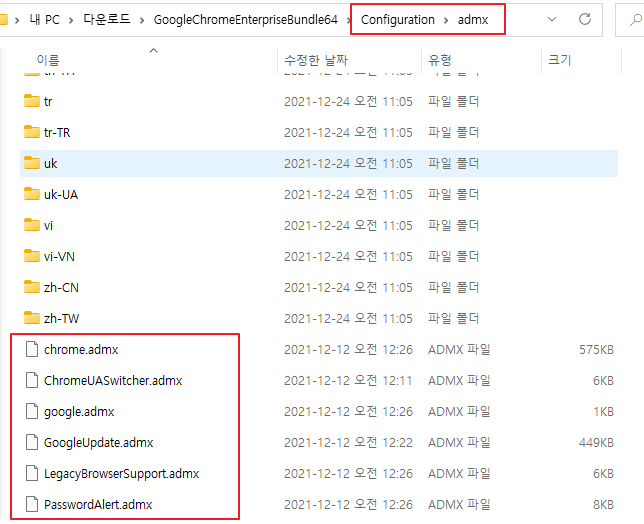Select the GoogleUpdate.admx file name
This screenshot has height=524, width=644.
pos(99,442)
